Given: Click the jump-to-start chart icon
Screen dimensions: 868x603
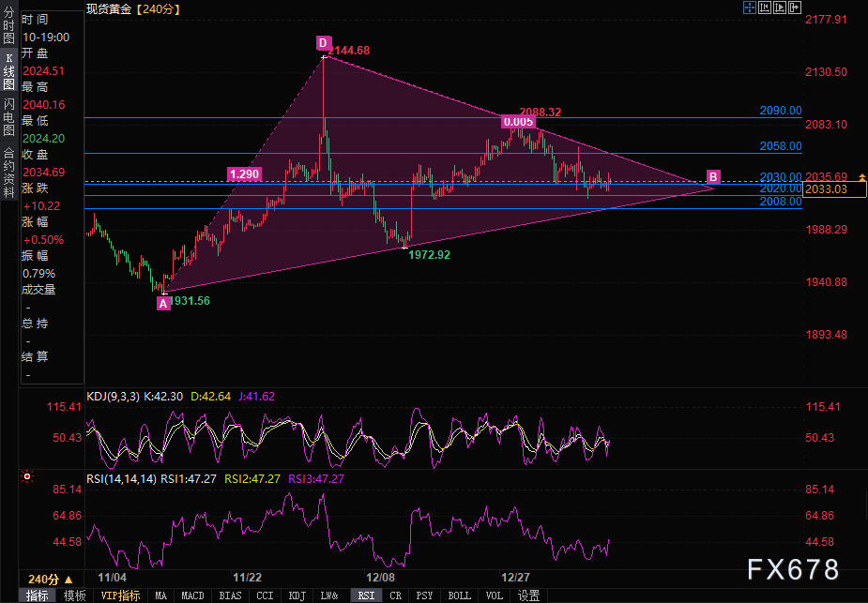Looking at the screenshot, I should (765, 8).
